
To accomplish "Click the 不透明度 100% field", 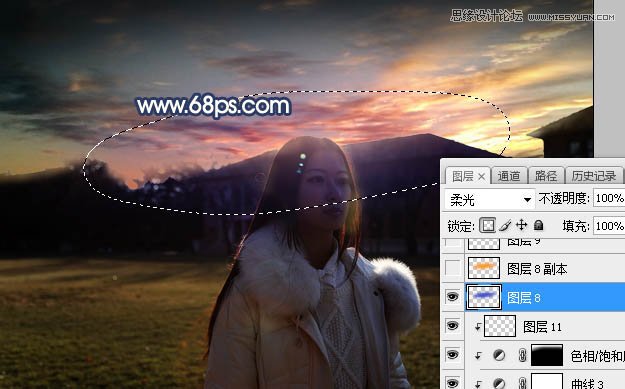I will coord(609,198).
